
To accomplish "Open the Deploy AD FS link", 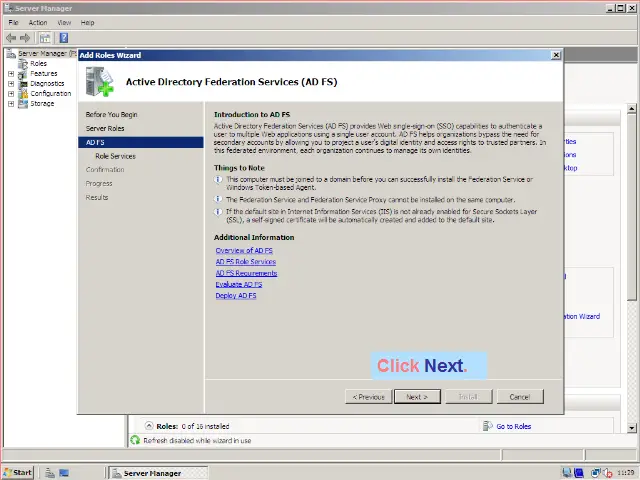I will [236, 296].
